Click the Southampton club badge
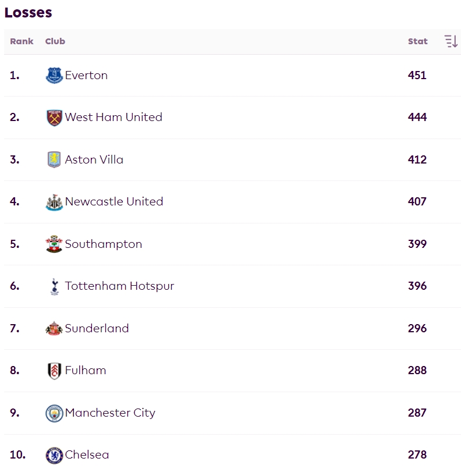This screenshot has height=476, width=461. point(54,244)
